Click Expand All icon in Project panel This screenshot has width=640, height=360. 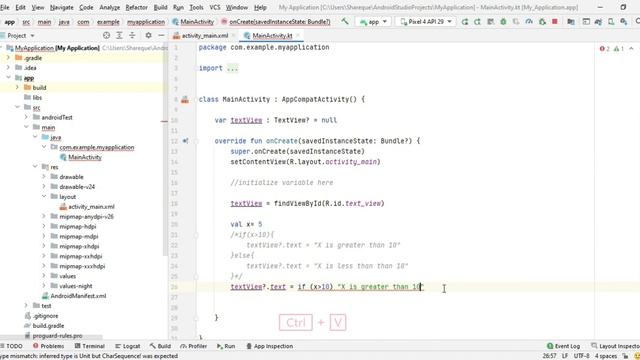119,36
